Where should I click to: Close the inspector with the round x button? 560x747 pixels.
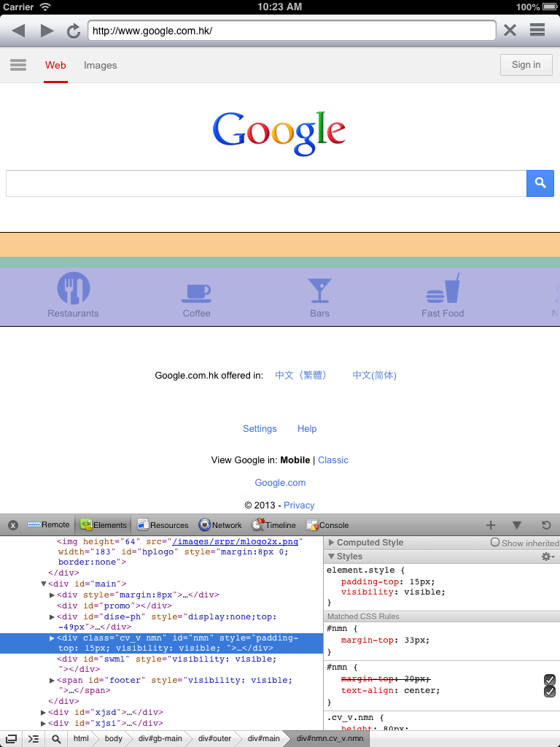pyautogui.click(x=13, y=525)
